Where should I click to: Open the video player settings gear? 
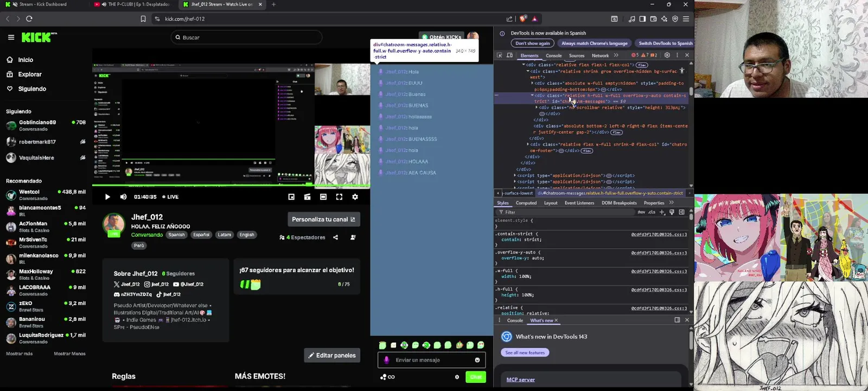tap(355, 197)
